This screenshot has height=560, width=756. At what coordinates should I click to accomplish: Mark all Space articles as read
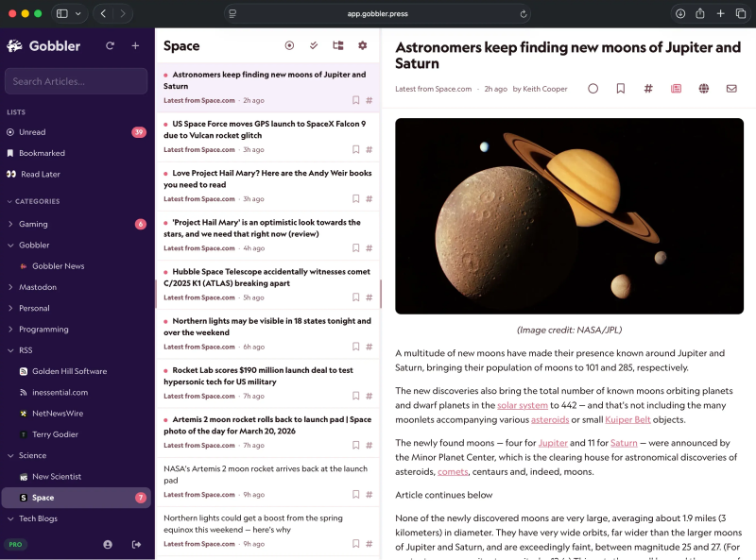click(x=314, y=45)
